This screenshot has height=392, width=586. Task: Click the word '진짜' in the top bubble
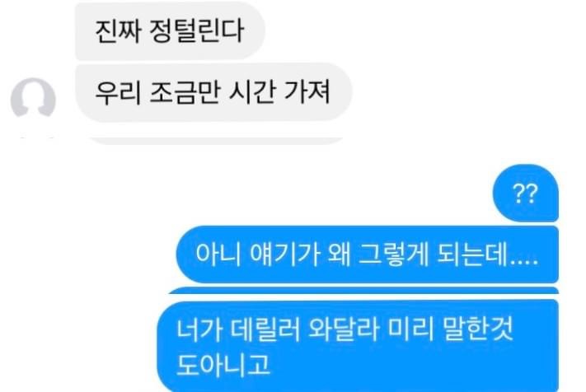point(119,30)
